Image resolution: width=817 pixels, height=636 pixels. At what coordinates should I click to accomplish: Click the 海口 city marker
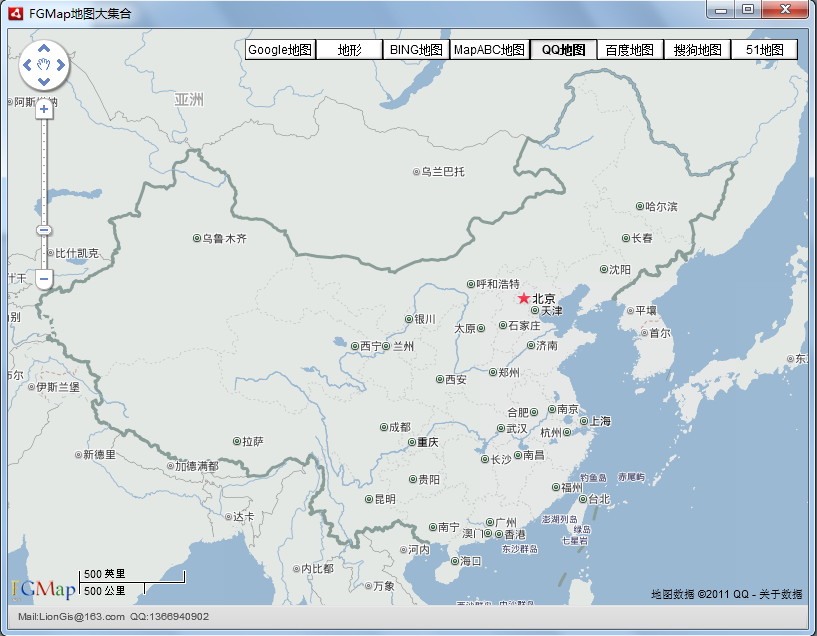[454, 561]
